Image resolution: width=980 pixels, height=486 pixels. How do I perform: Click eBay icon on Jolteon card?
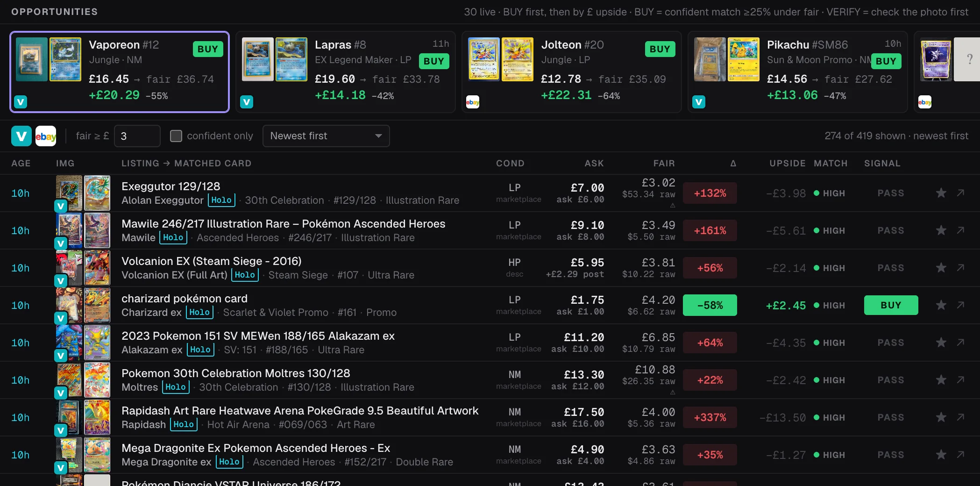[473, 102]
